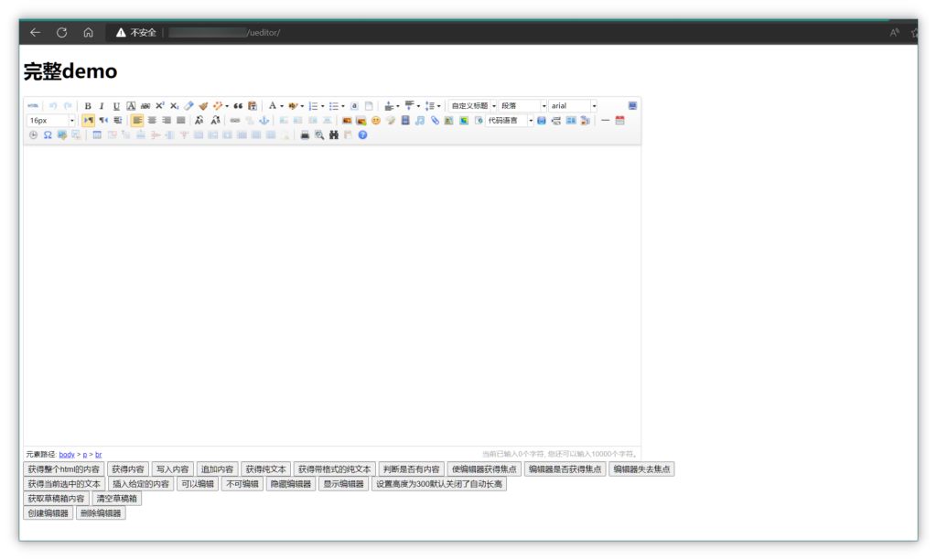Viewport: 937px width, 560px height.
Task: Open the 代码语言 code language dropdown
Action: pos(509,121)
